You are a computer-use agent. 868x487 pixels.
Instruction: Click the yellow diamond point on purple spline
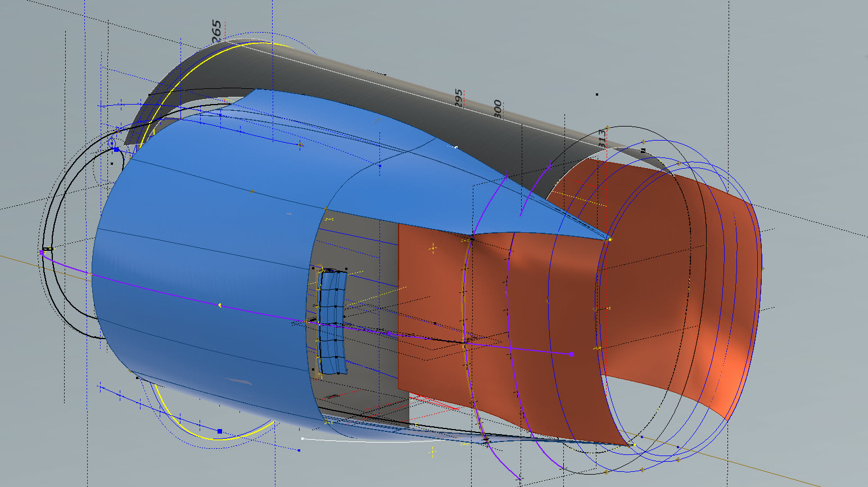pos(220,305)
